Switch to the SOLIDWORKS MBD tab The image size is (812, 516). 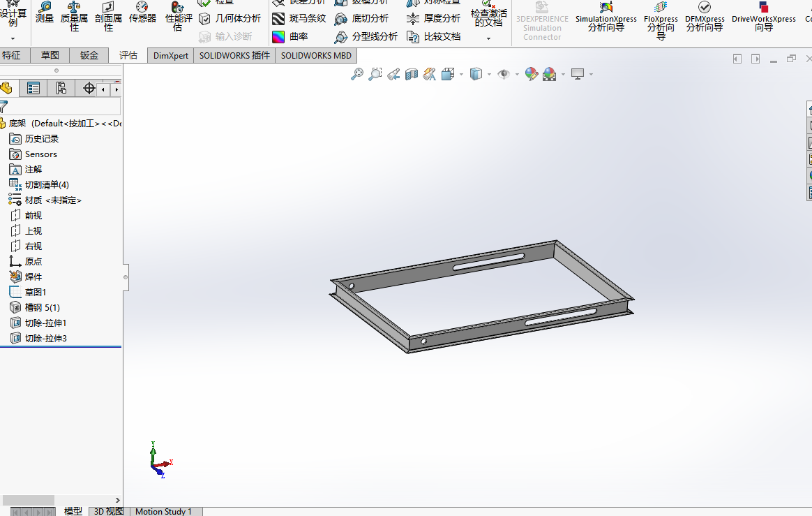tap(316, 55)
